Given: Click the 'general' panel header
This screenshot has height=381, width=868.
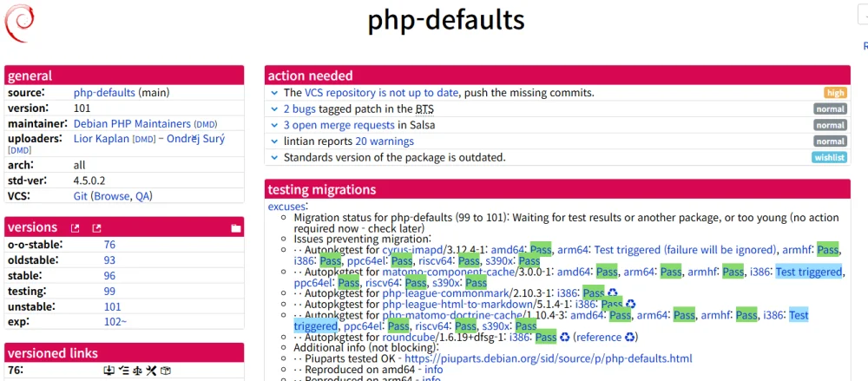Looking at the screenshot, I should point(124,76).
